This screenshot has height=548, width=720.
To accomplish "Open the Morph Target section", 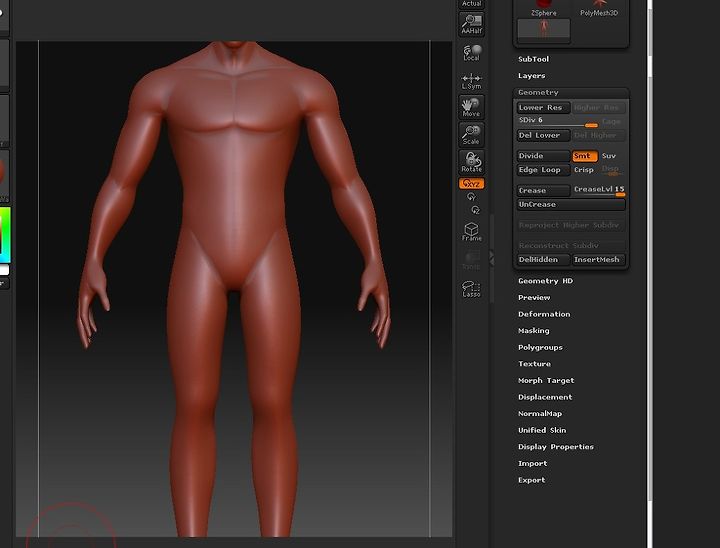I will pos(546,380).
